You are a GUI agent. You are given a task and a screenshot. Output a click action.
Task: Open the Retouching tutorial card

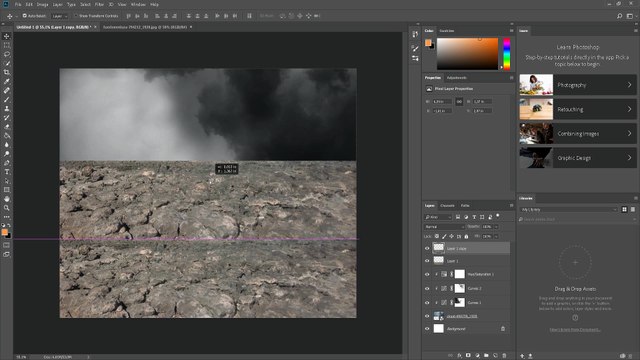click(578, 109)
